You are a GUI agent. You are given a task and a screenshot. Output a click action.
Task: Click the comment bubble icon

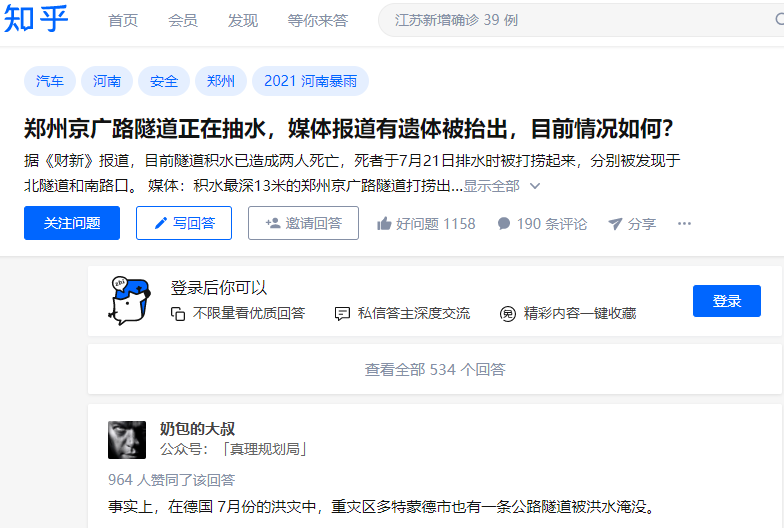click(504, 224)
